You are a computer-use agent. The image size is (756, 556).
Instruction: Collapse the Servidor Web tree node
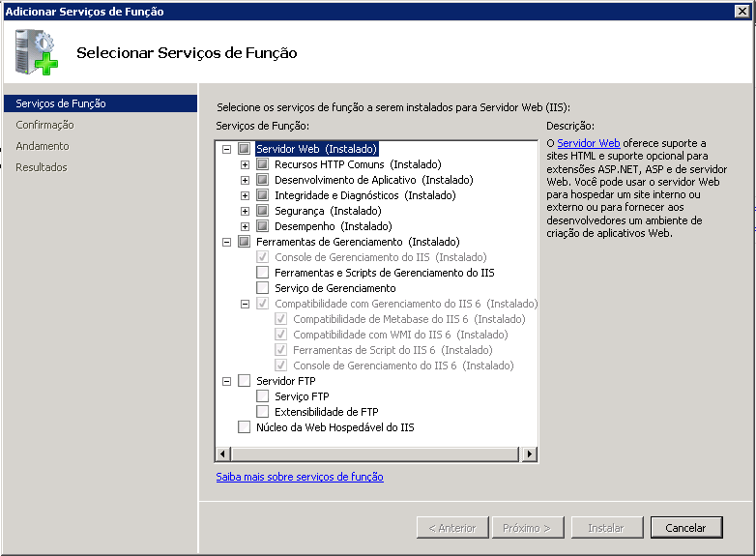tap(227, 149)
